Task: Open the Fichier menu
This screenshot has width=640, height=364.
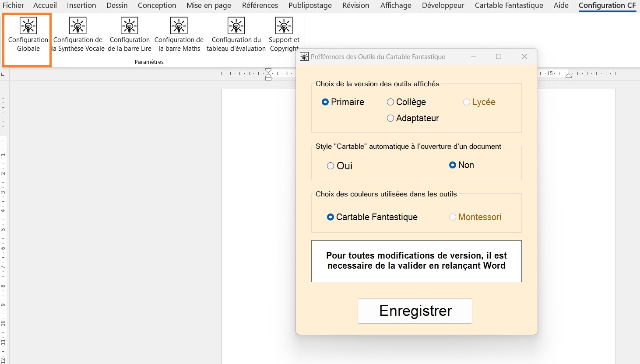Action: pos(13,5)
